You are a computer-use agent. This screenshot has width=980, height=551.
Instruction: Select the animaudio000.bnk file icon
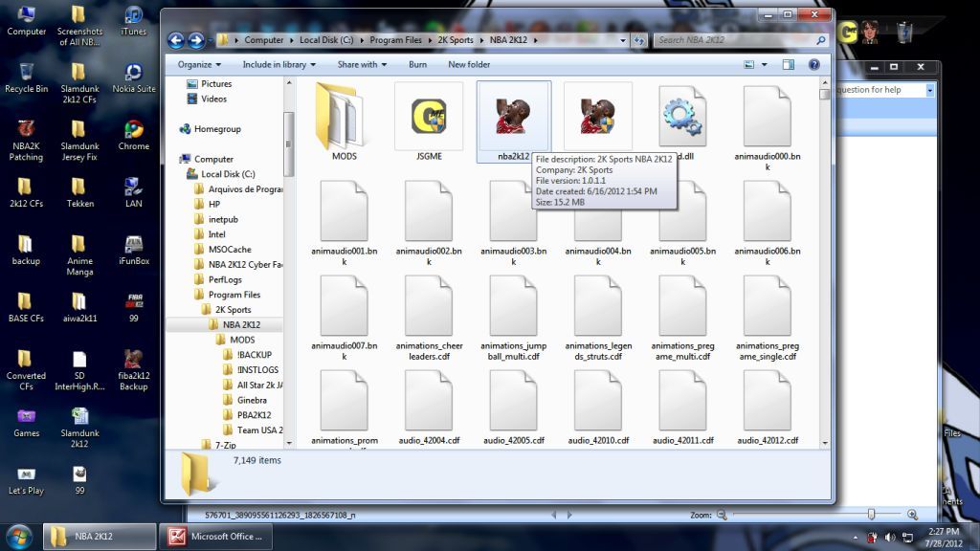click(768, 116)
